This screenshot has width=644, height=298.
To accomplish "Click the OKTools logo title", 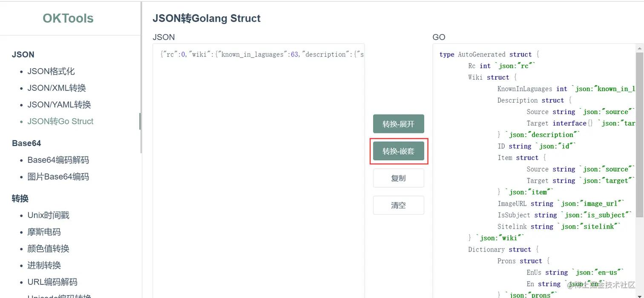I will (x=68, y=18).
